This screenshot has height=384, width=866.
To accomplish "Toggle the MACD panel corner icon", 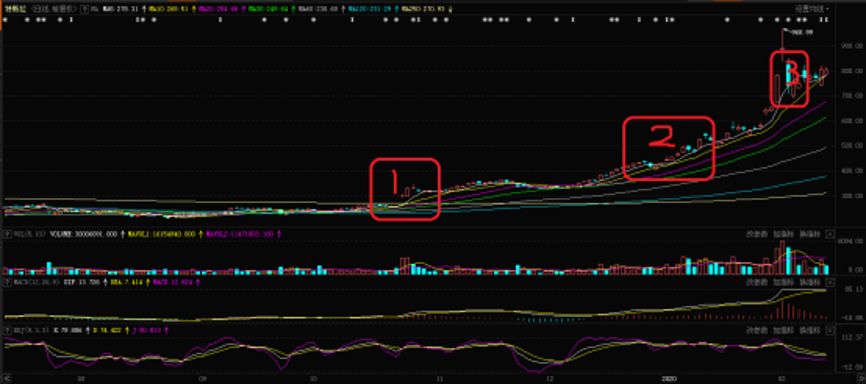I will (x=6, y=282).
